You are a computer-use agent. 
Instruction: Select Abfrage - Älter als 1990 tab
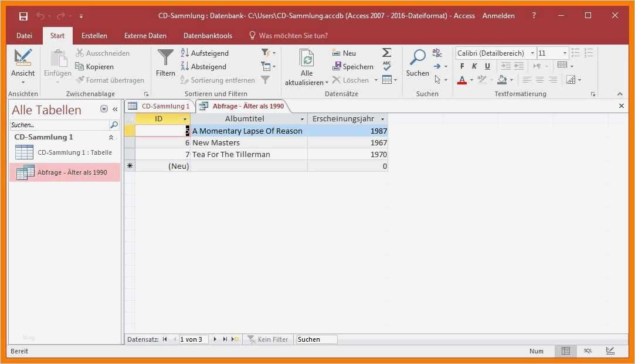click(243, 106)
